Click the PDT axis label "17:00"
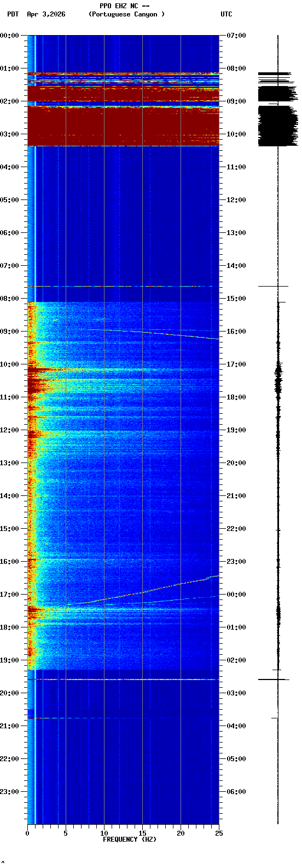 10,595
